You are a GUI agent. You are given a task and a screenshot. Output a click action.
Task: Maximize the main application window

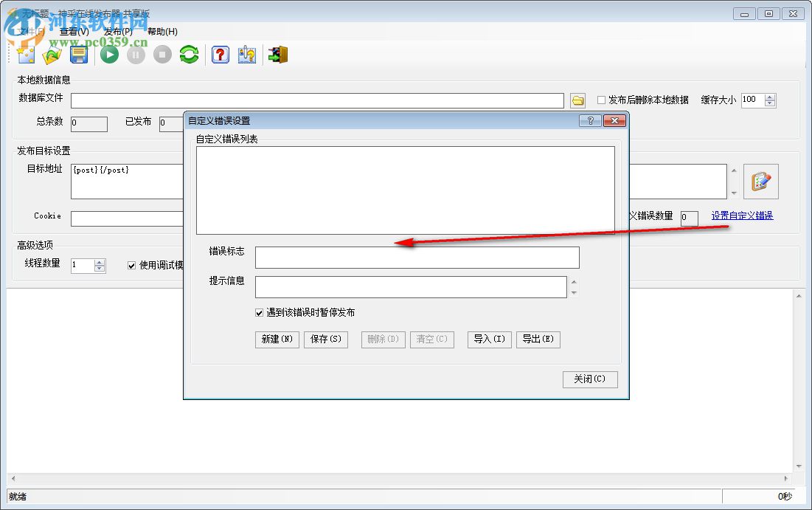pos(768,14)
